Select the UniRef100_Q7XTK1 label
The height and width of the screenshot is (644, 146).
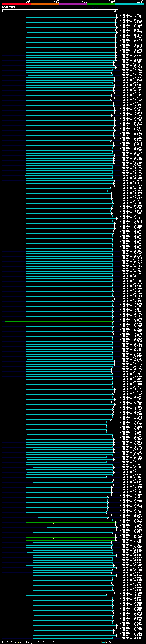click(x=131, y=63)
